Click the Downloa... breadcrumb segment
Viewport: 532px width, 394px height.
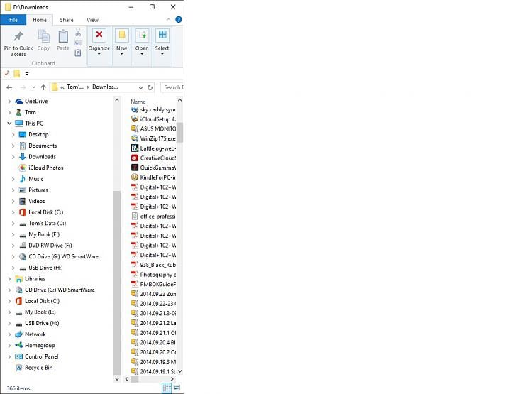click(x=105, y=87)
